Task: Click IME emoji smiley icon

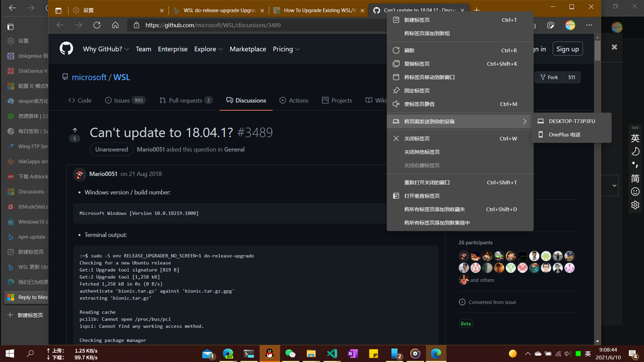Action: pyautogui.click(x=635, y=192)
